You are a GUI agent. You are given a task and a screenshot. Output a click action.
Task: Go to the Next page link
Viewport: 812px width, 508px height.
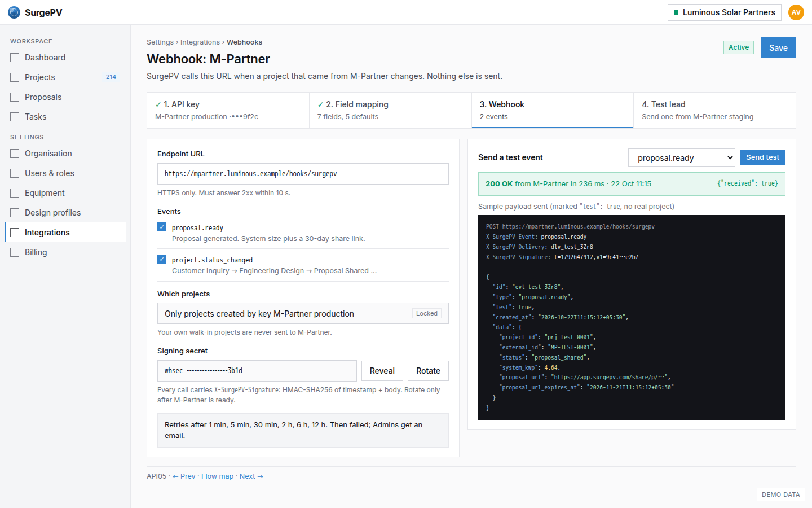(x=251, y=476)
